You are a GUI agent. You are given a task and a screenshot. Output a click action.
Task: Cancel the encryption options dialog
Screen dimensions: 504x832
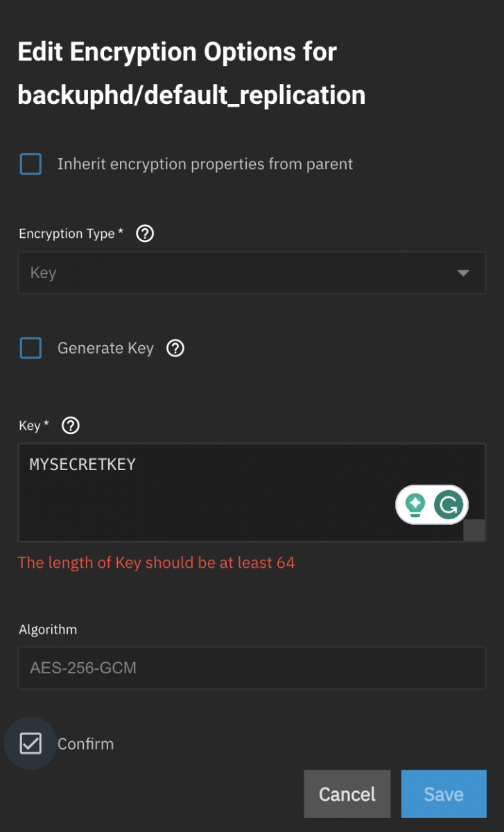[347, 794]
